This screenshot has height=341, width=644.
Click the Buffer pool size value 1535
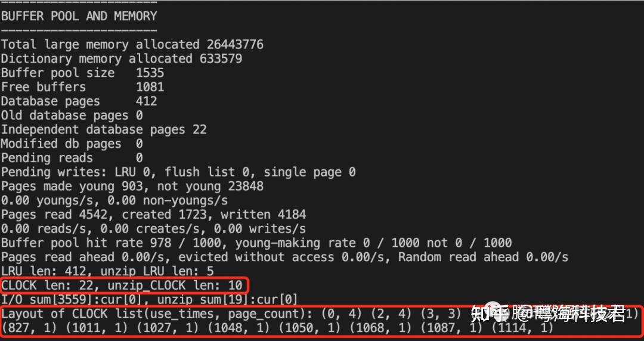point(150,73)
